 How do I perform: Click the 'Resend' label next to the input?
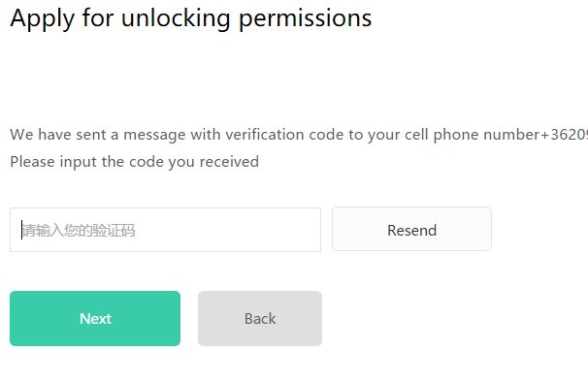[x=411, y=230]
